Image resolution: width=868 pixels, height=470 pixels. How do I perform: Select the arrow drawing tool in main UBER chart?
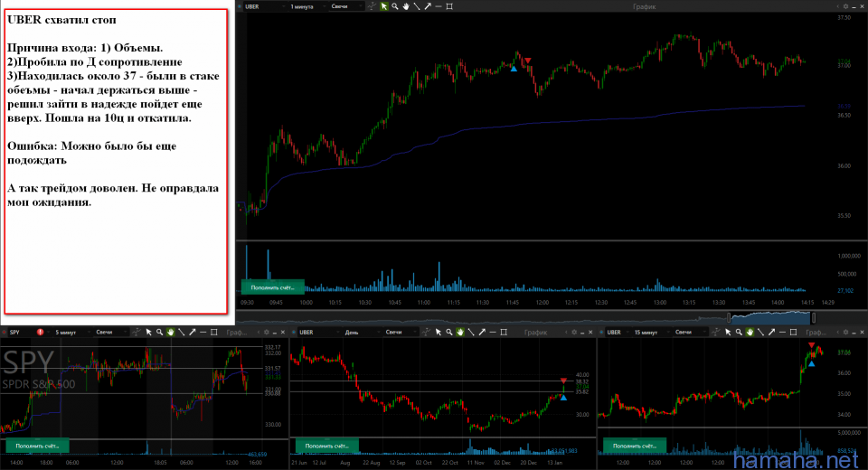point(428,6)
